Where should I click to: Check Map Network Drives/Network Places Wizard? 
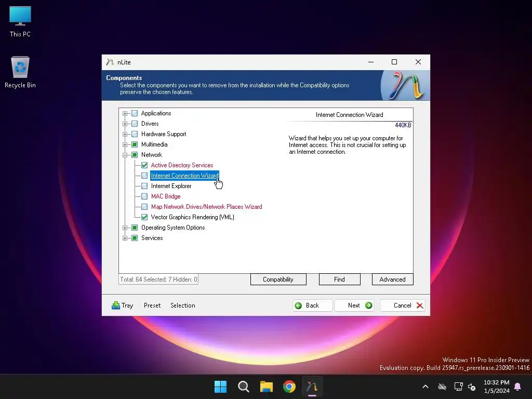144,207
